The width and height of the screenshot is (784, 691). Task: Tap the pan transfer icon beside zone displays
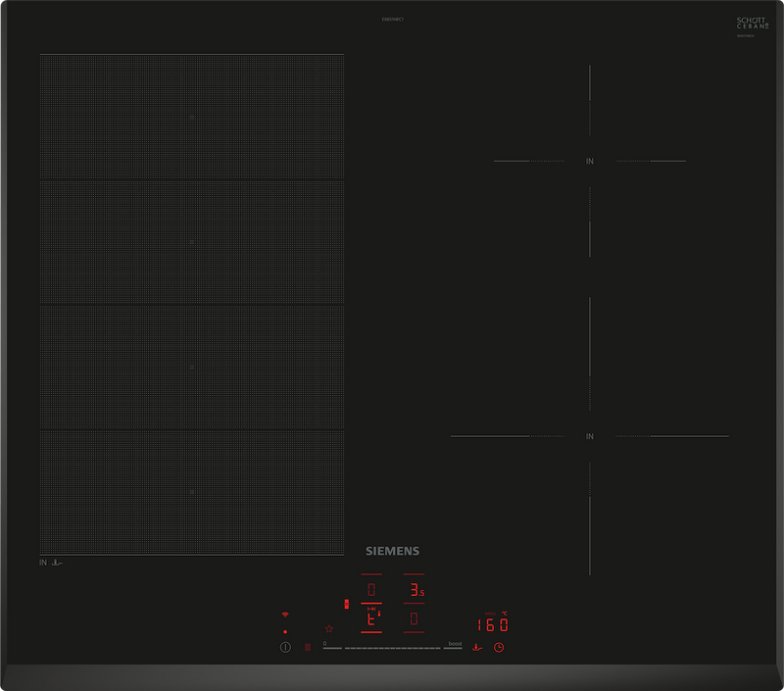(x=346, y=604)
